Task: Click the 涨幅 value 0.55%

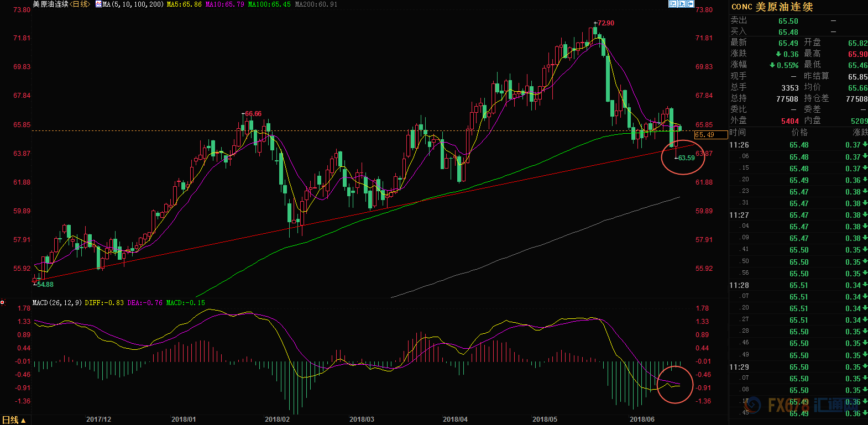Action: [788, 65]
